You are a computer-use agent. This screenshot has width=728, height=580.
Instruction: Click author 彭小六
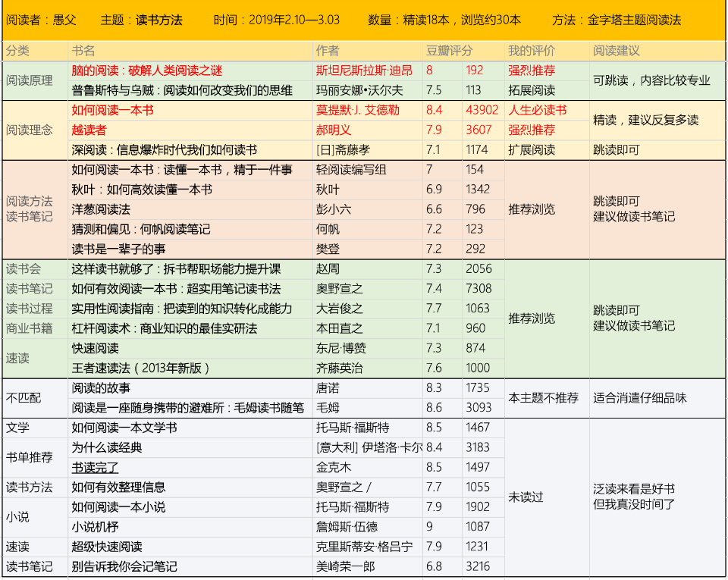pyautogui.click(x=334, y=209)
